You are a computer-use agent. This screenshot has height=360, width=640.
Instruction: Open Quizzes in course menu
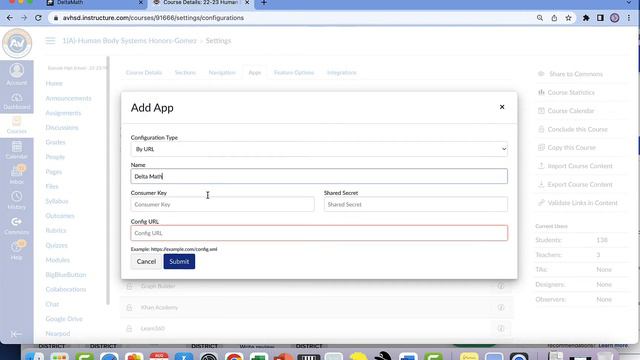[56, 245]
